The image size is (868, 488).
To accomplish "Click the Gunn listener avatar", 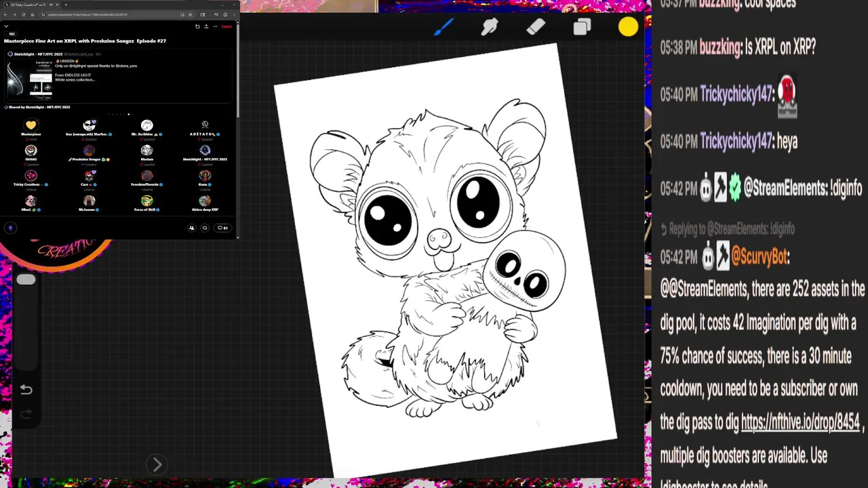I will [x=205, y=176].
